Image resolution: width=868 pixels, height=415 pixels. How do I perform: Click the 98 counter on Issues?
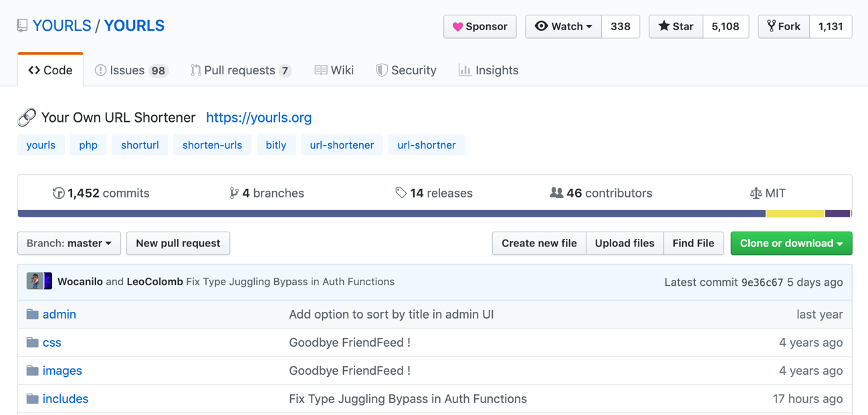[x=158, y=71]
